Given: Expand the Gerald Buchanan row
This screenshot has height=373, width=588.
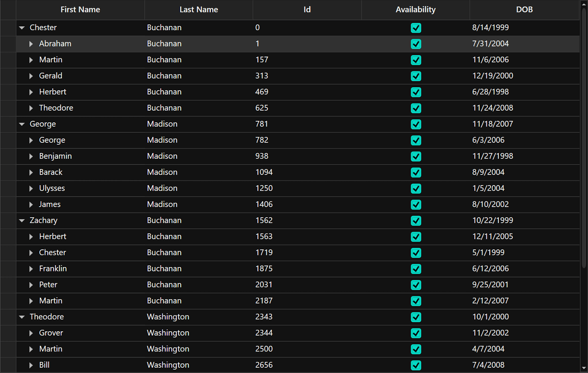Looking at the screenshot, I should coord(31,76).
